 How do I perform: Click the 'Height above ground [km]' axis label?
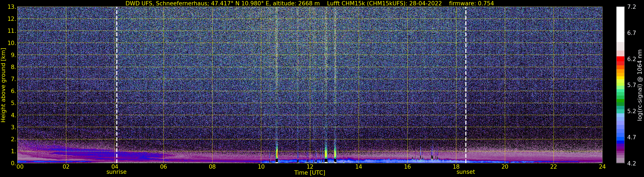coord(3,85)
